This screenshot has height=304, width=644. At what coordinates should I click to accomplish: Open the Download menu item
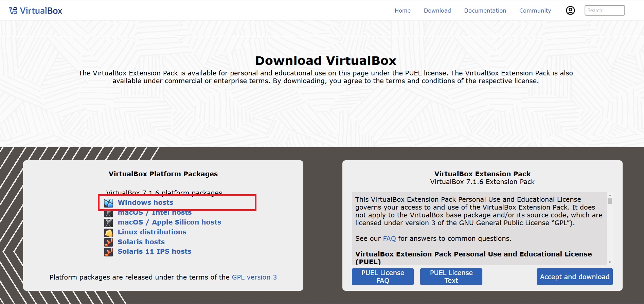(x=437, y=11)
